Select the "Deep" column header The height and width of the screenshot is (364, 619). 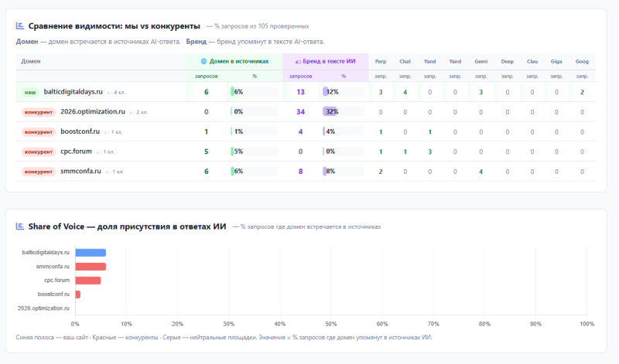pyautogui.click(x=508, y=62)
